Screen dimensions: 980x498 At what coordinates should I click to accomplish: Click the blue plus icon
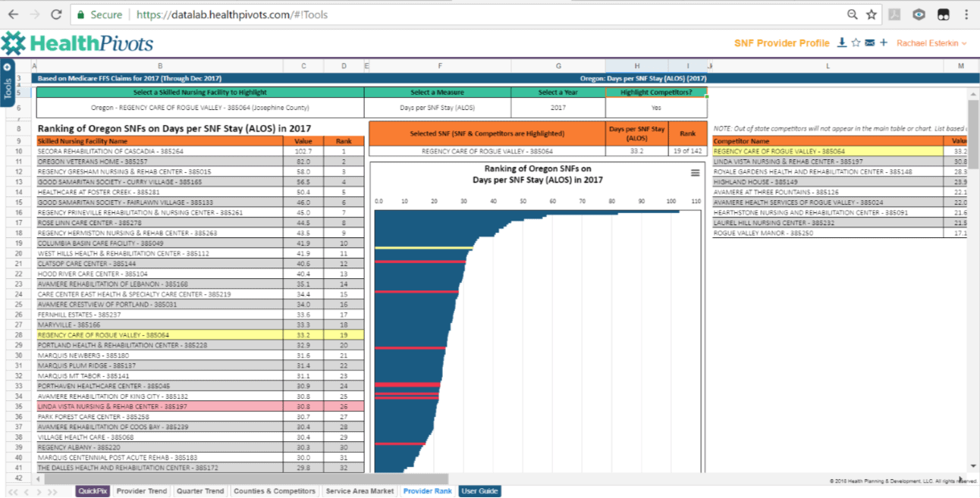point(883,42)
